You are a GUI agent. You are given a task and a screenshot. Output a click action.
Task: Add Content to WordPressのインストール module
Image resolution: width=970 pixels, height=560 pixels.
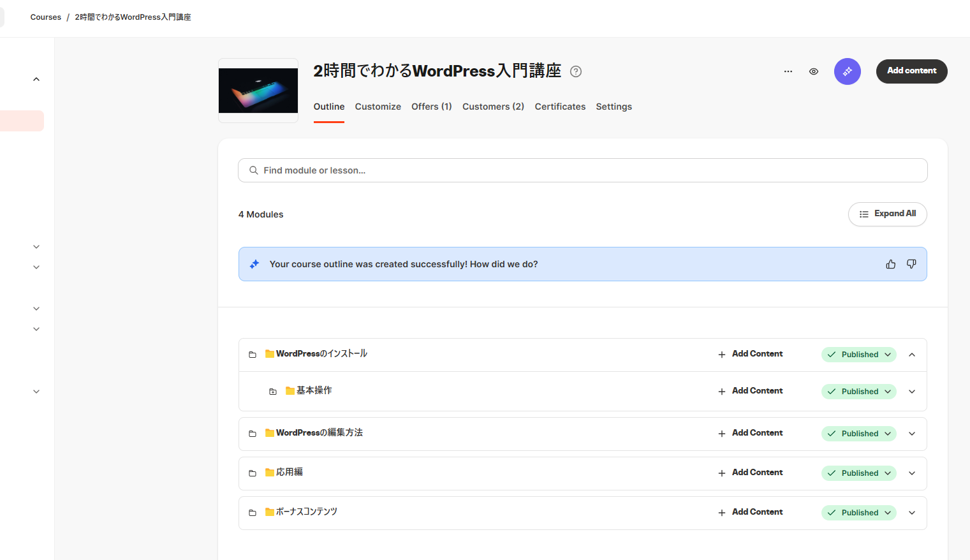pos(751,354)
